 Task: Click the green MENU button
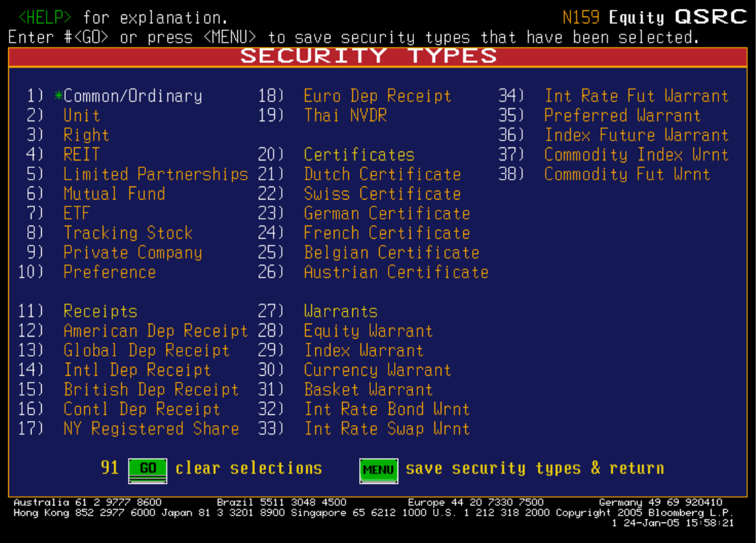click(378, 470)
